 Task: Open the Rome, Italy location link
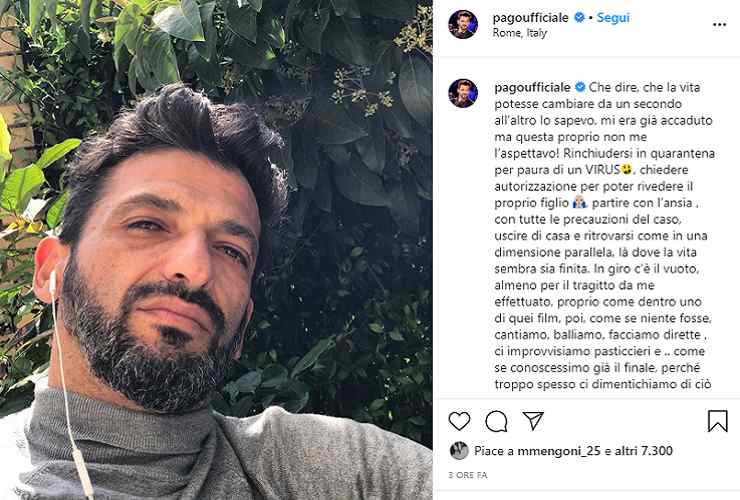tap(520, 33)
